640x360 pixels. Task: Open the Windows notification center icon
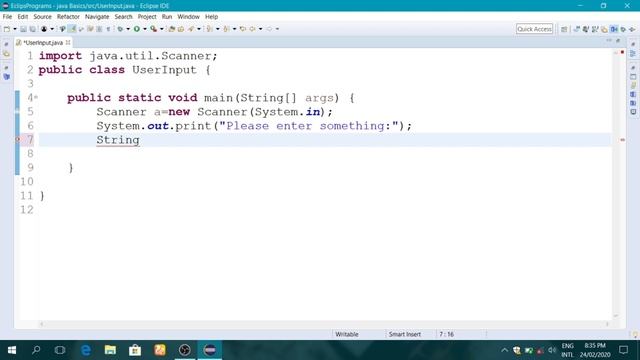[x=623, y=350]
